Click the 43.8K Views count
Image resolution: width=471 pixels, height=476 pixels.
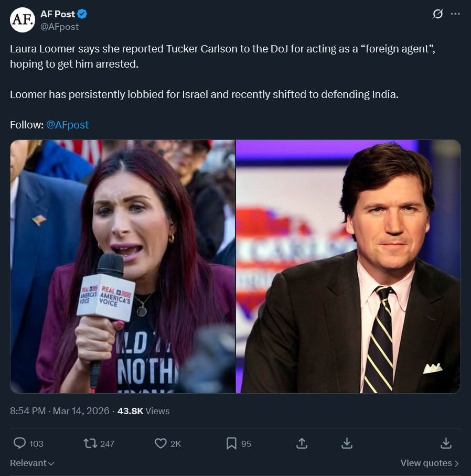tap(143, 411)
